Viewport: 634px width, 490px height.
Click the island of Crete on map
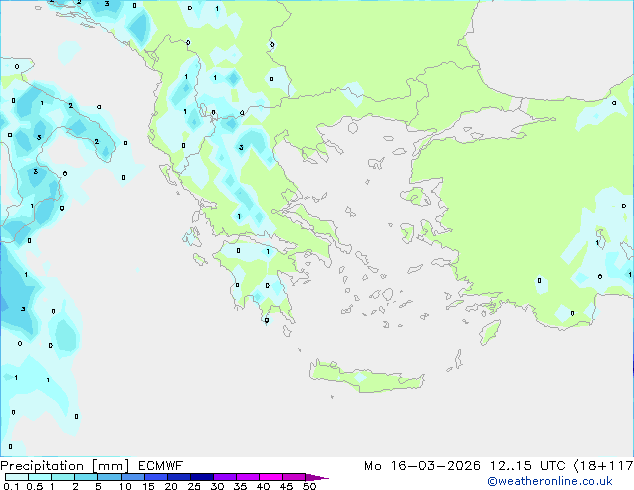pyautogui.click(x=366, y=377)
